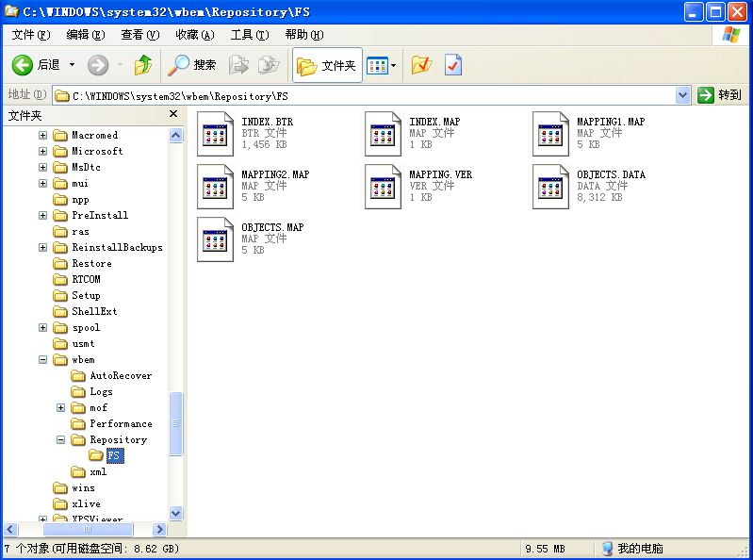
Task: Select the INDEX.BTR file icon
Action: pos(215,134)
